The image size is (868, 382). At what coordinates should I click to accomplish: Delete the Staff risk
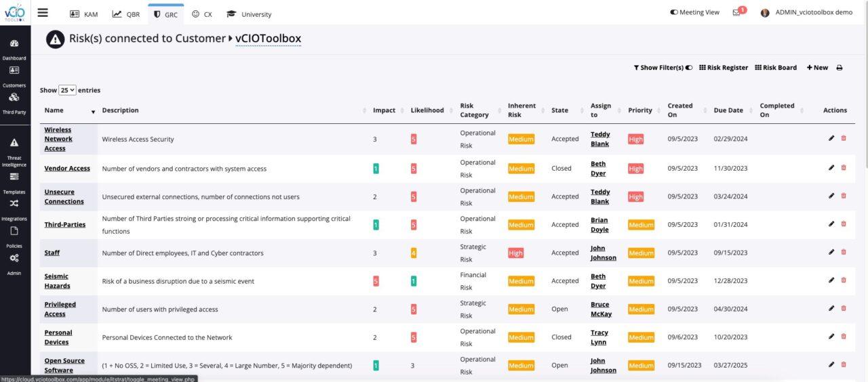pyautogui.click(x=844, y=252)
